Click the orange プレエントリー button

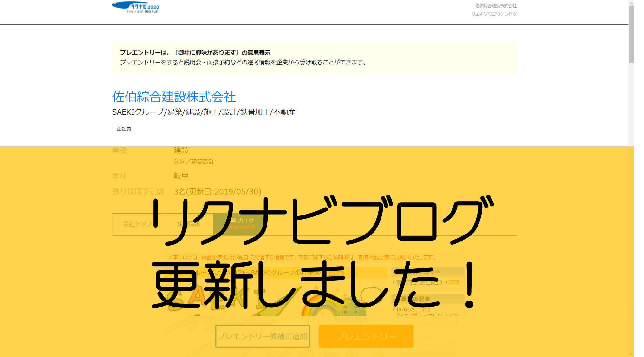[366, 336]
